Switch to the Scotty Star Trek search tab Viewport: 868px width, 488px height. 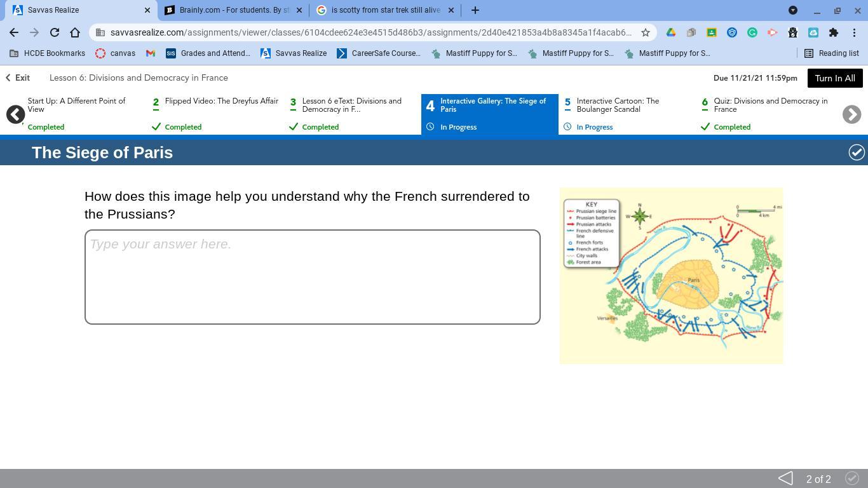(385, 10)
